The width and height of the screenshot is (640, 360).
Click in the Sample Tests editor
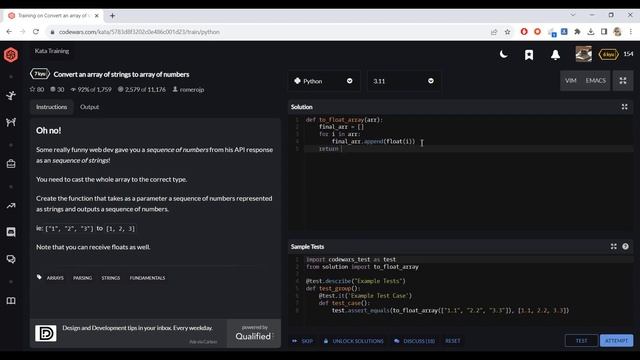click(x=460, y=290)
